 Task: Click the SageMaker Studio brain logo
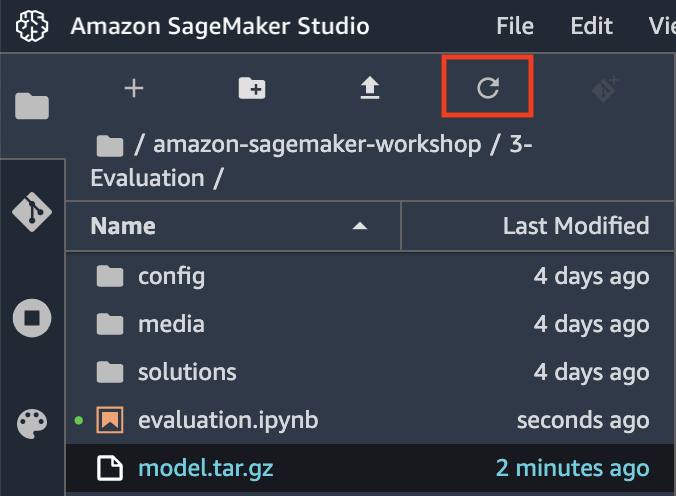click(x=32, y=26)
